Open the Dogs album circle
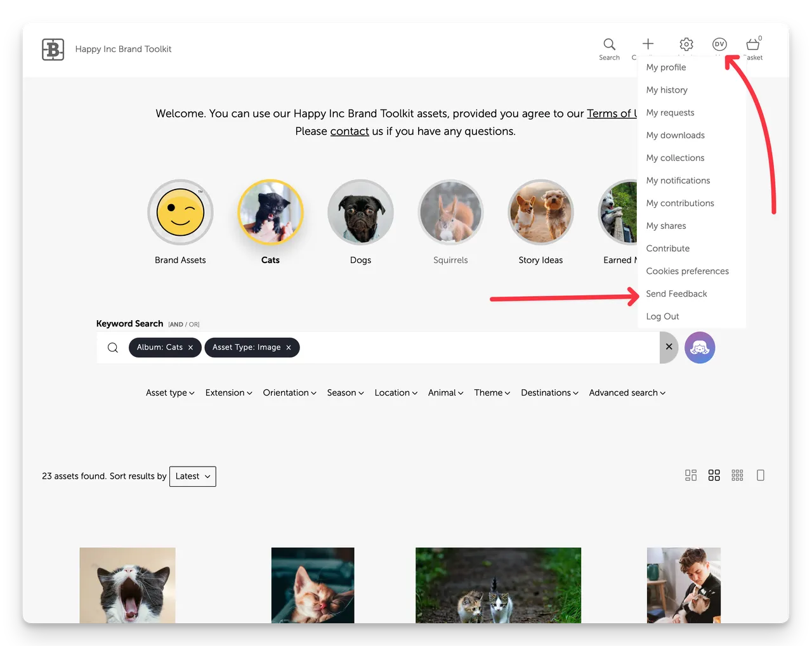812x646 pixels. (x=360, y=213)
